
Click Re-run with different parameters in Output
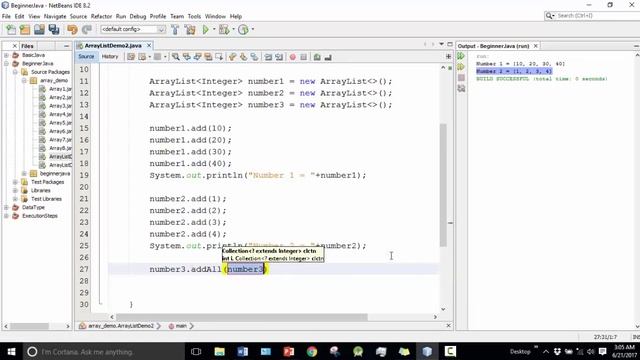coord(461,67)
